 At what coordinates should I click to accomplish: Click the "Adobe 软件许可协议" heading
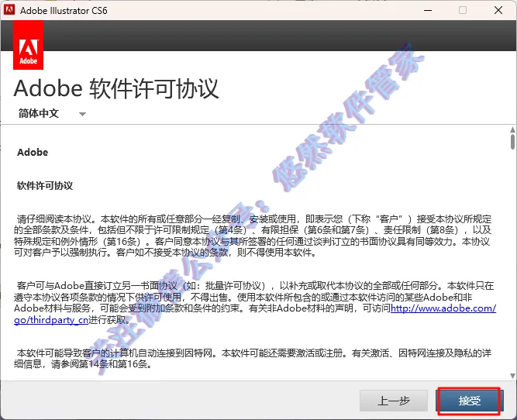click(x=116, y=88)
